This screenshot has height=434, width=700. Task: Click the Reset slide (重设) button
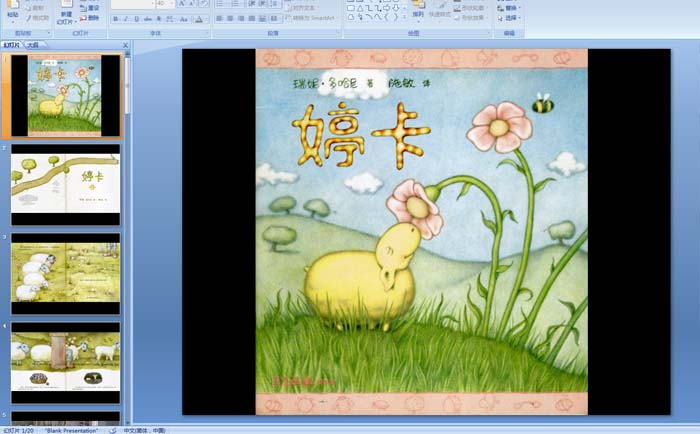[91, 7]
